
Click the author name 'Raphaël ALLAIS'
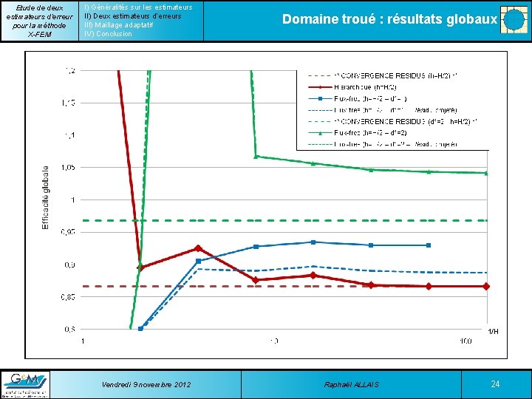[351, 384]
